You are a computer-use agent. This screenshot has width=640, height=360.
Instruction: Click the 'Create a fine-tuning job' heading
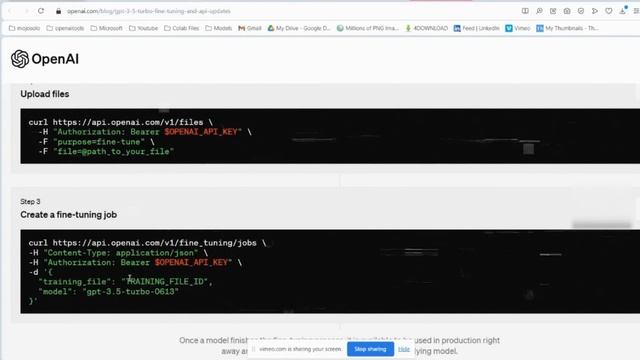[x=69, y=215]
